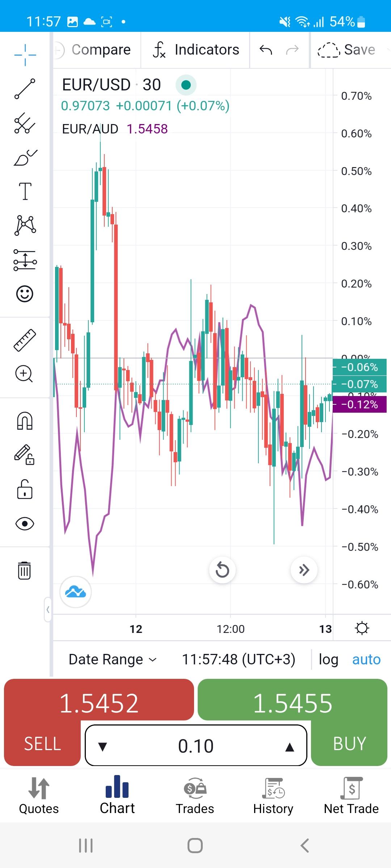Select the pitchfork drawing tool
Screen dimensions: 391x868
[25, 123]
